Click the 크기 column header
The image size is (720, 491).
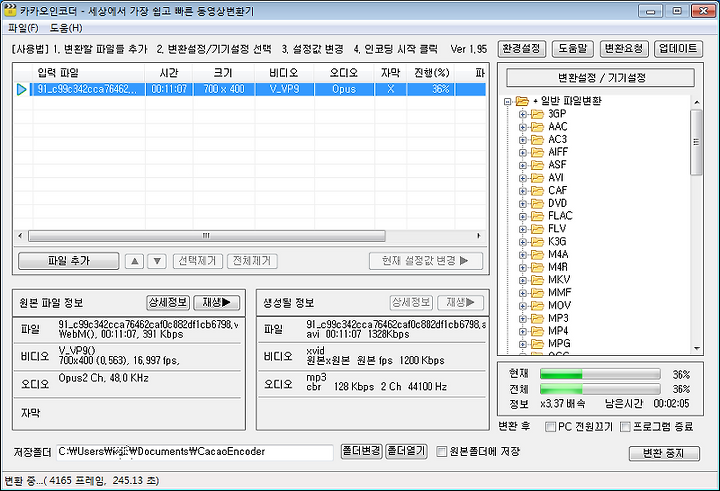224,73
